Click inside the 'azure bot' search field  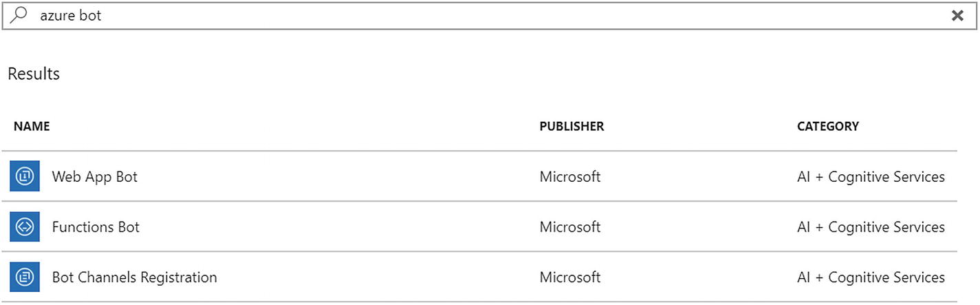(x=481, y=16)
